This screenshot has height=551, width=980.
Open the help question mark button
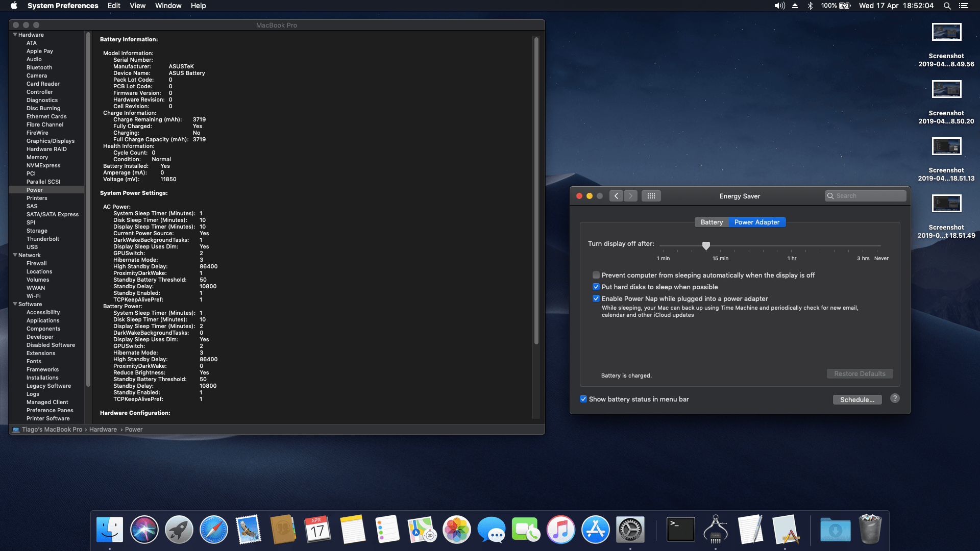[x=895, y=398]
